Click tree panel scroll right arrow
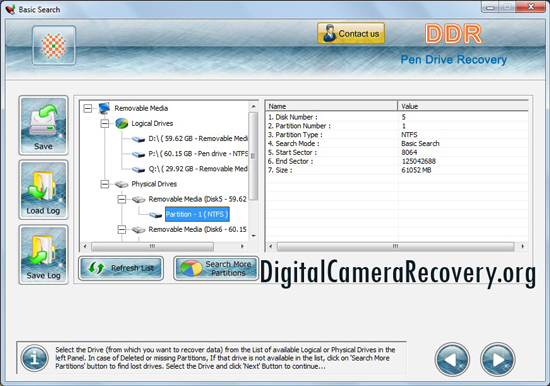This screenshot has width=550, height=386. point(242,246)
